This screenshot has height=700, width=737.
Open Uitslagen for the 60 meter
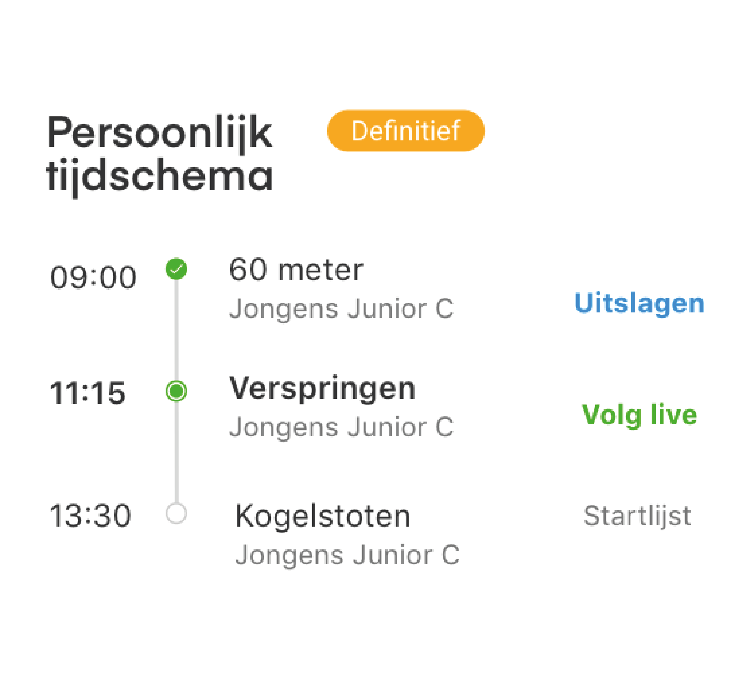pyautogui.click(x=639, y=303)
